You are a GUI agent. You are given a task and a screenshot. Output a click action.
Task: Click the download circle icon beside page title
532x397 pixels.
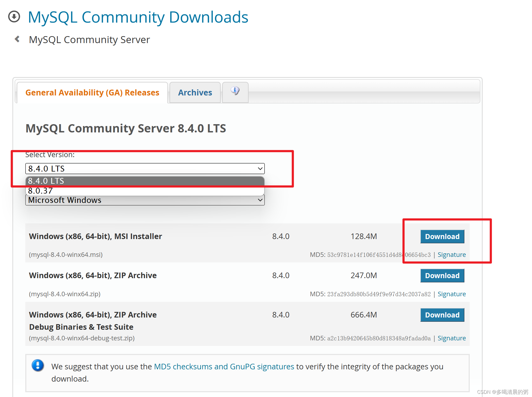pyautogui.click(x=14, y=17)
